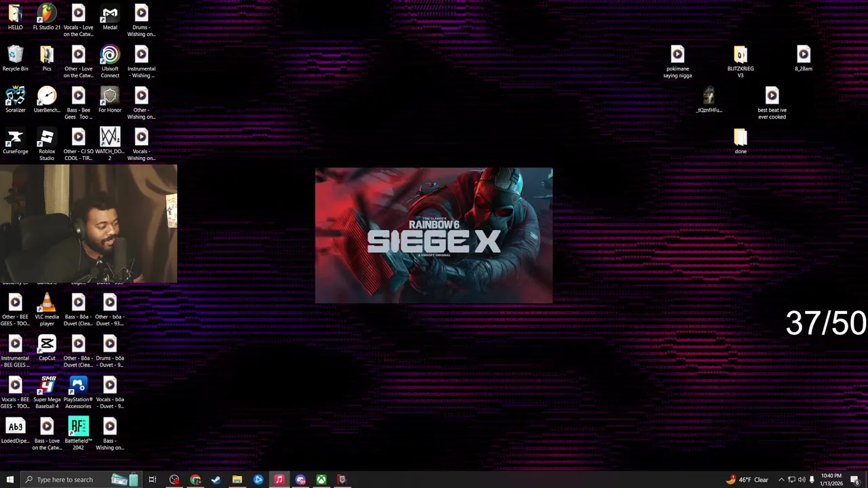Launch For Honor game shortcut
868x488 pixels.
[x=110, y=100]
